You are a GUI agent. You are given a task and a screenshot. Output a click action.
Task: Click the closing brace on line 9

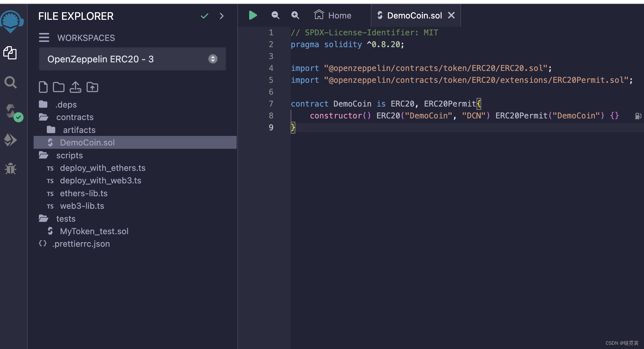(293, 127)
